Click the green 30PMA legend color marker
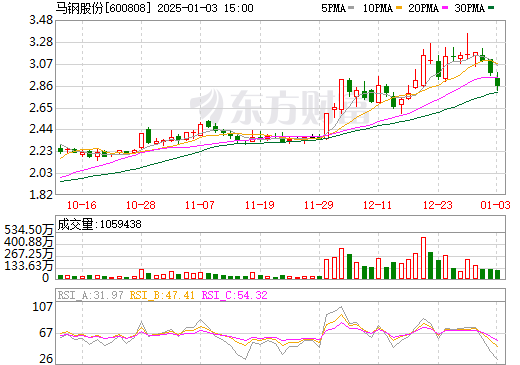Viewport: 520px width, 365px height. coord(491,8)
